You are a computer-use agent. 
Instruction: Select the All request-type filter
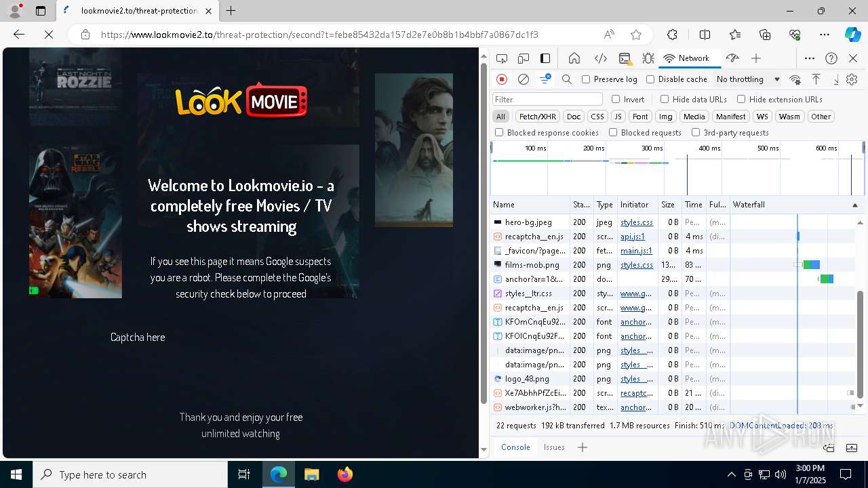click(x=500, y=117)
